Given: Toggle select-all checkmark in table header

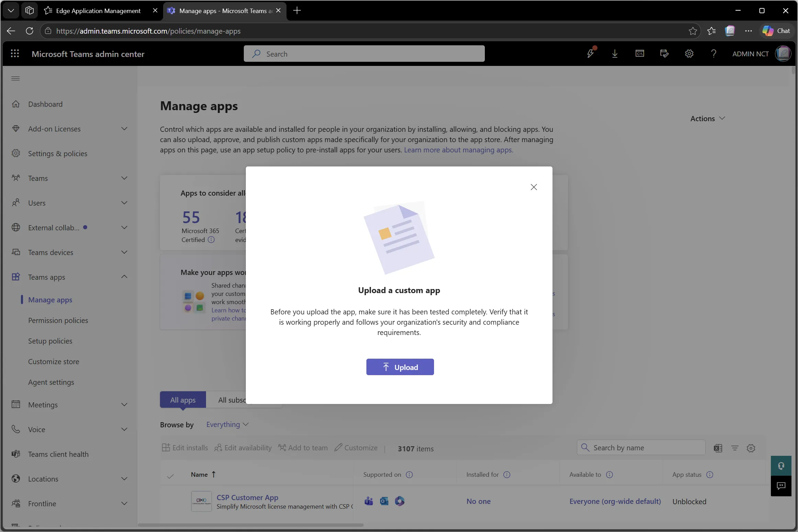Looking at the screenshot, I should 170,476.
